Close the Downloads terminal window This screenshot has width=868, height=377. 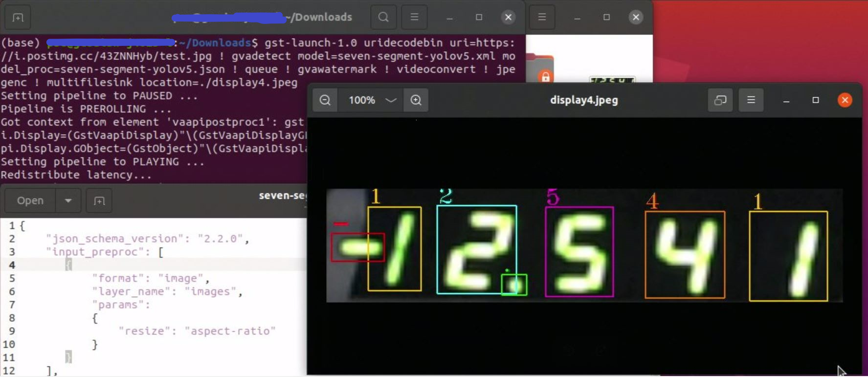[x=508, y=17]
